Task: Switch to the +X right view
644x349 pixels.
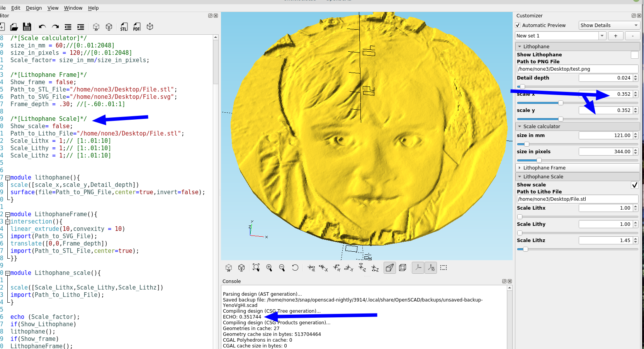Action: (x=311, y=268)
